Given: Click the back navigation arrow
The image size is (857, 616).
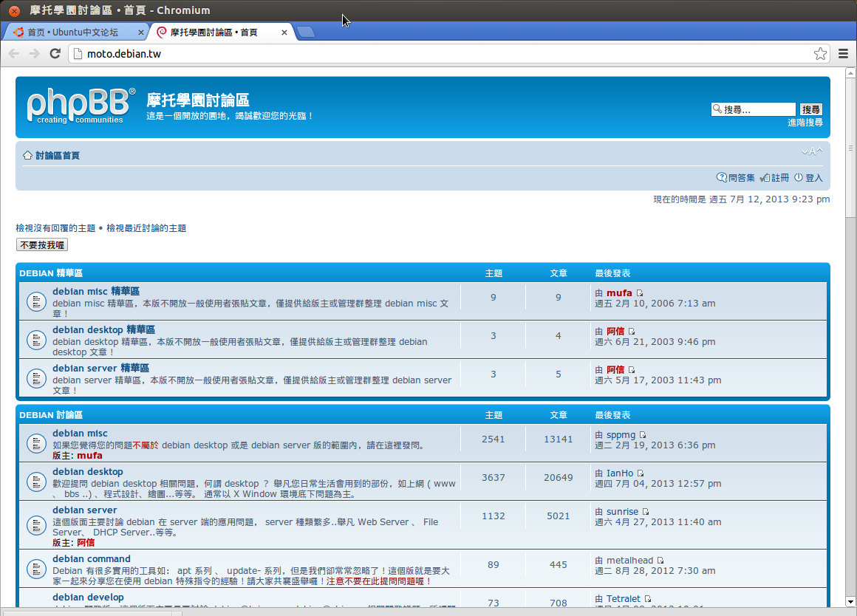Looking at the screenshot, I should pos(13,54).
